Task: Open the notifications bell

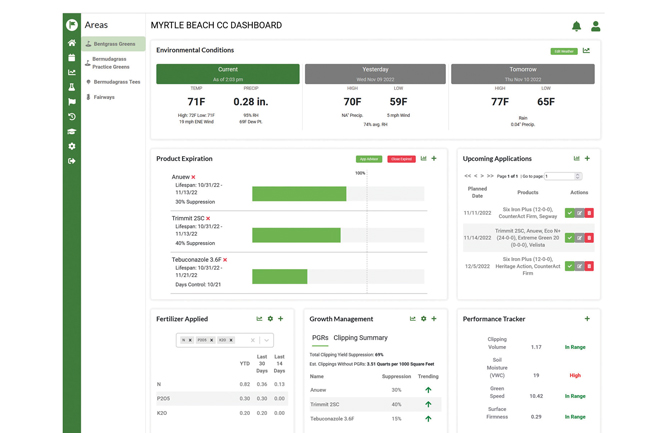Action: click(576, 26)
